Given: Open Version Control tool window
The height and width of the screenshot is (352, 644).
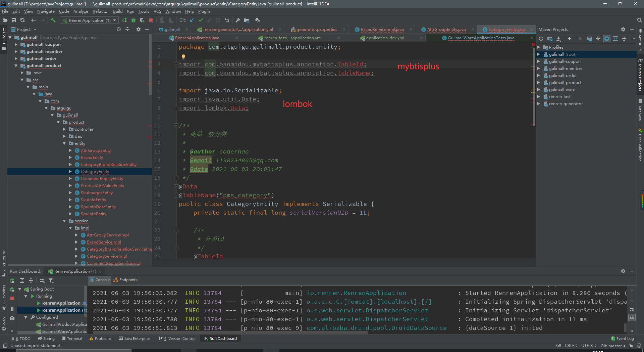Looking at the screenshot, I should [x=177, y=338].
